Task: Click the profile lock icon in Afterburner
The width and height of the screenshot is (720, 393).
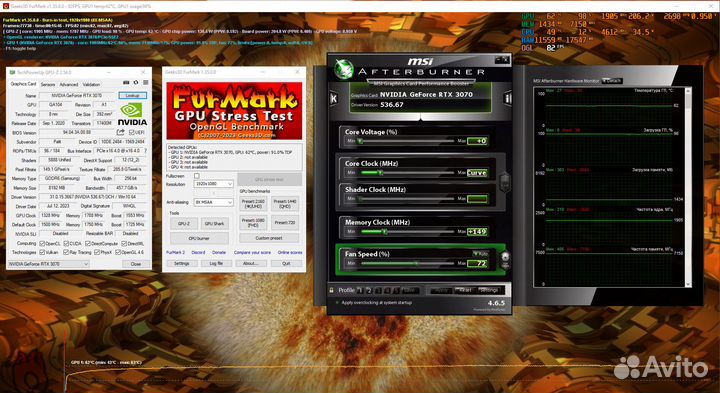Action: point(332,290)
